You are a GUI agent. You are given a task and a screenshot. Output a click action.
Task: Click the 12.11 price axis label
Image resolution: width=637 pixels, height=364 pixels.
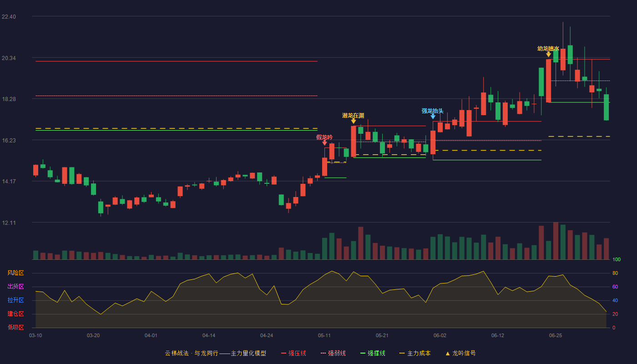[x=9, y=223]
